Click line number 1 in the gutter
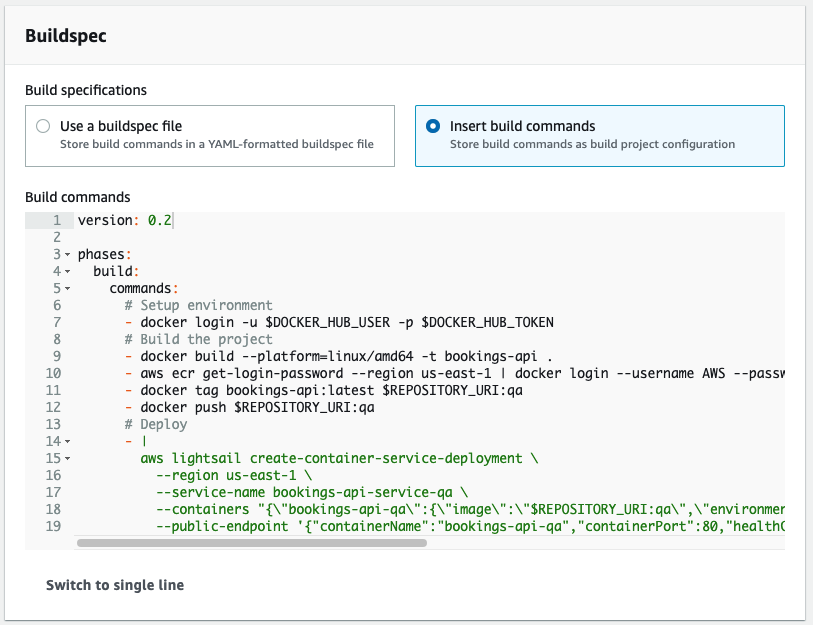The image size is (813, 625). click(57, 220)
